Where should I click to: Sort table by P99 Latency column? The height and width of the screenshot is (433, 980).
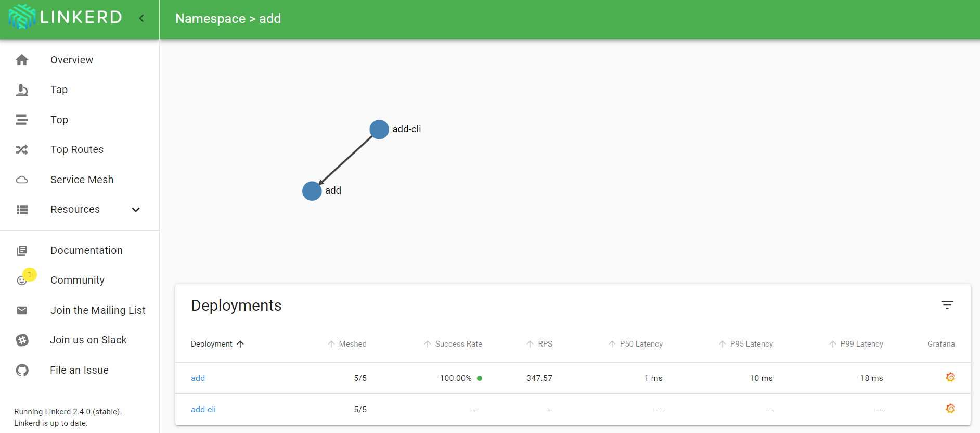point(861,344)
